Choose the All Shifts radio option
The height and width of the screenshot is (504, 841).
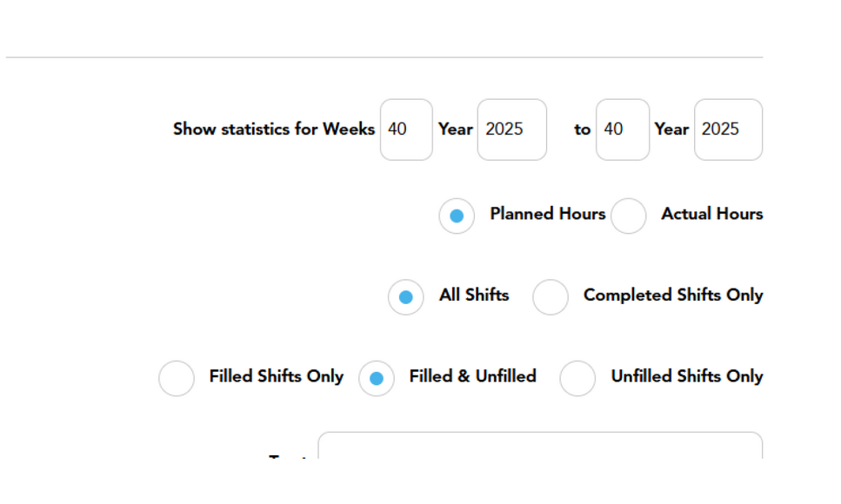point(406,297)
